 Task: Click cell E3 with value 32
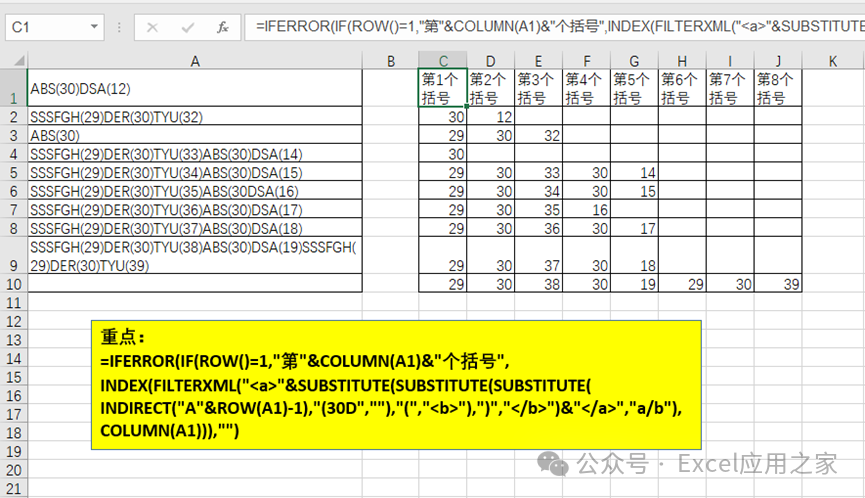[x=538, y=135]
